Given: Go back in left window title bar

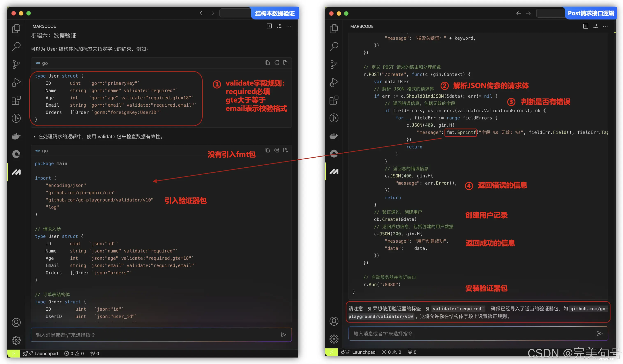Looking at the screenshot, I should [202, 13].
